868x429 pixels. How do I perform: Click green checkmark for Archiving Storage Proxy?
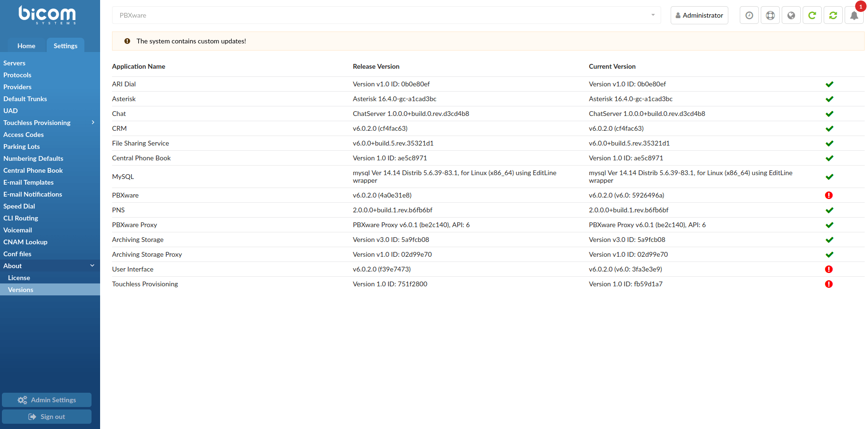[x=829, y=255]
